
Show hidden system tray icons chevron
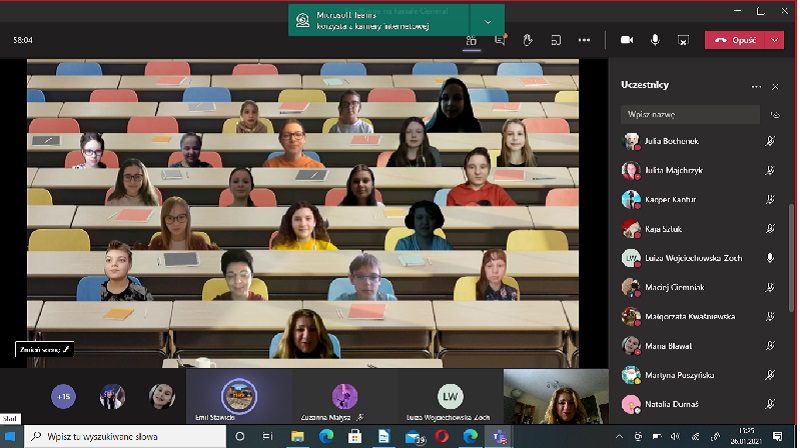[x=619, y=436]
